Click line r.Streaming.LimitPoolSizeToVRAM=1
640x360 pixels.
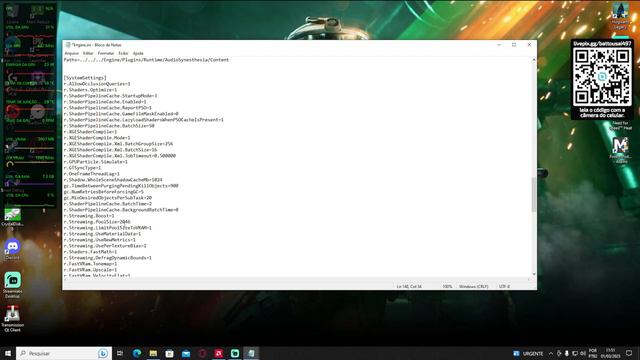pyautogui.click(x=108, y=228)
